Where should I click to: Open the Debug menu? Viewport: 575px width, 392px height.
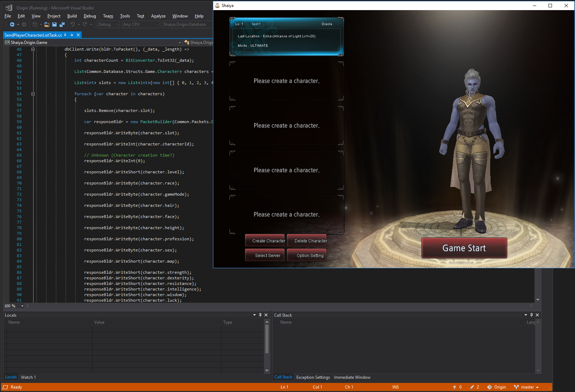(x=90, y=16)
